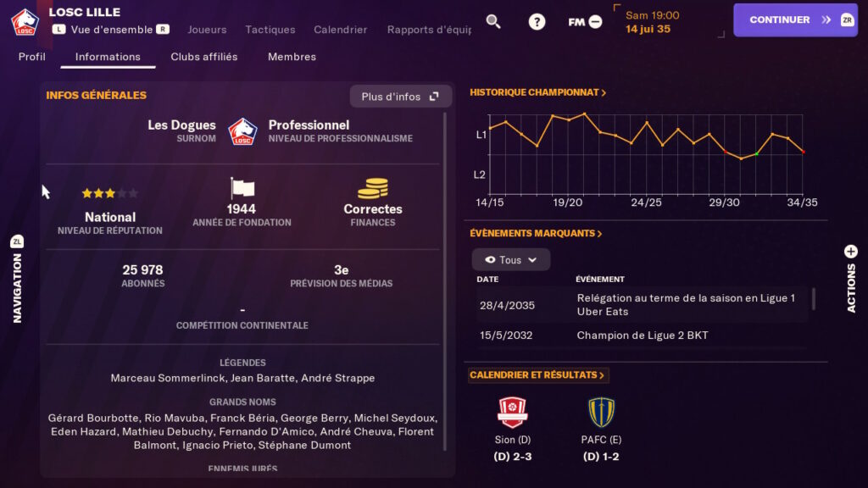
Task: Click the LOSC badge in Infos Générales
Action: pos(242,131)
